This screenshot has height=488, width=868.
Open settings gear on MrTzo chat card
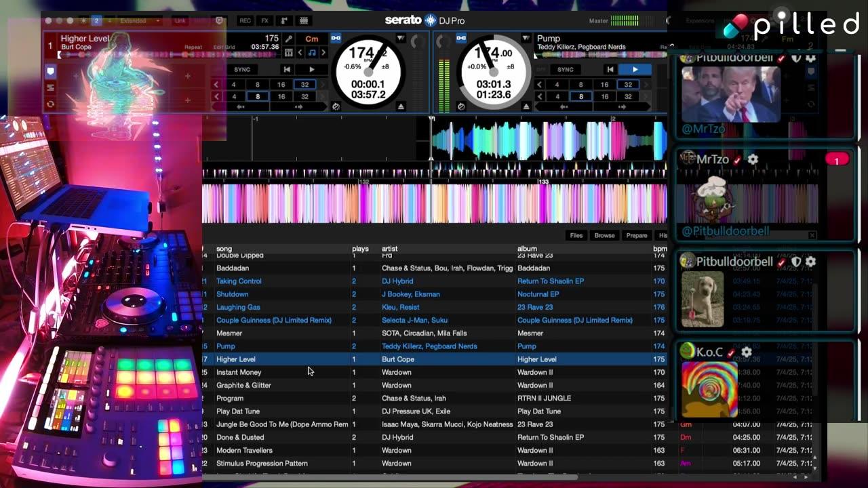click(x=753, y=159)
